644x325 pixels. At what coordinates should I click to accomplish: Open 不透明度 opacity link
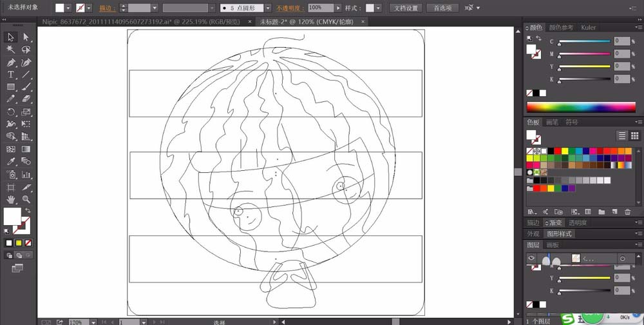(290, 8)
